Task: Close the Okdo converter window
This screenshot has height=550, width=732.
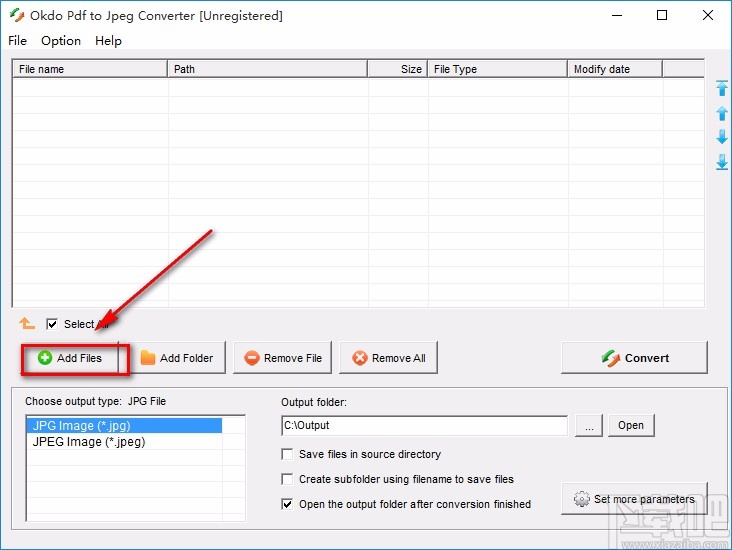Action: (708, 15)
